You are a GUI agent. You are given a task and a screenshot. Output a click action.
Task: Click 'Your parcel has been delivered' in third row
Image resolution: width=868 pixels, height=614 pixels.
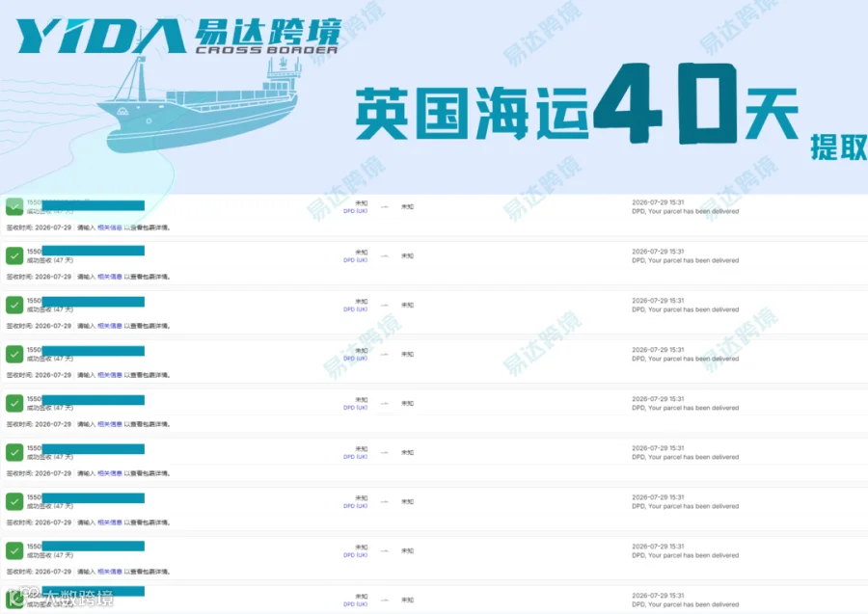pyautogui.click(x=693, y=309)
